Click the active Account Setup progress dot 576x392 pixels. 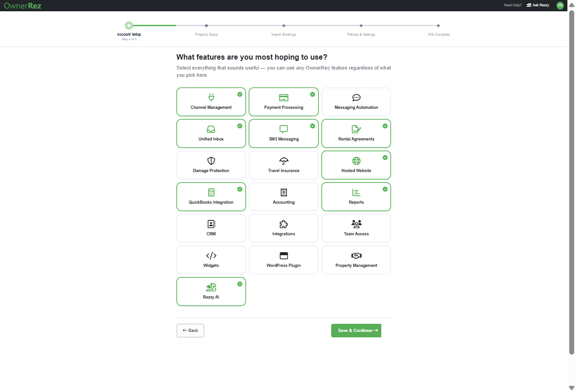(129, 26)
